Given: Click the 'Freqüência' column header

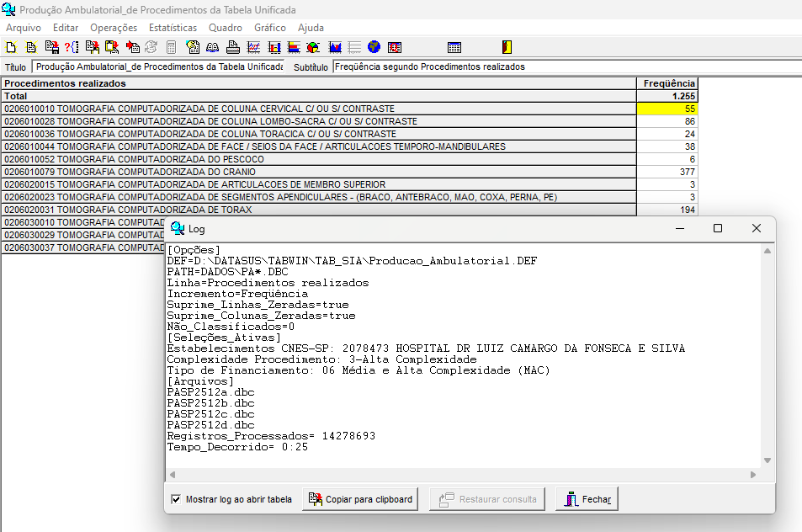Looking at the screenshot, I should pos(667,83).
